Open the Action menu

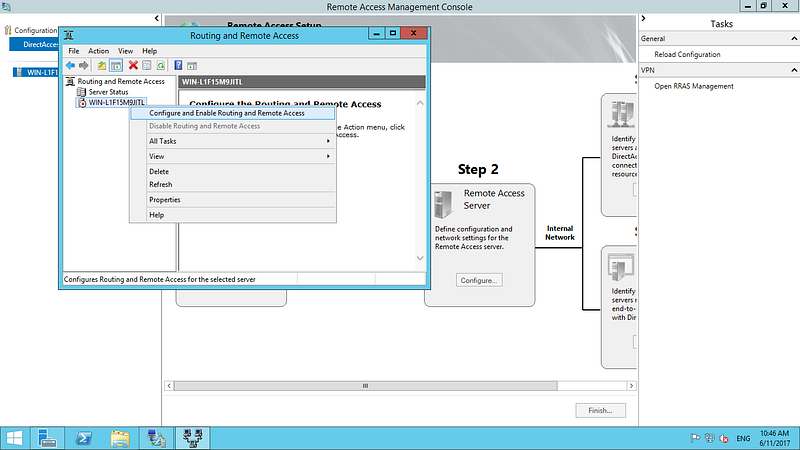(x=98, y=51)
